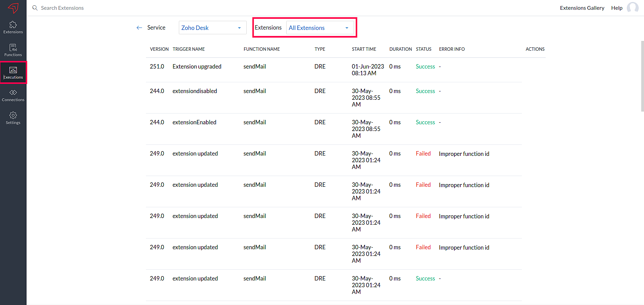Click the Help link
Screen dimensions: 644x305
(x=616, y=8)
